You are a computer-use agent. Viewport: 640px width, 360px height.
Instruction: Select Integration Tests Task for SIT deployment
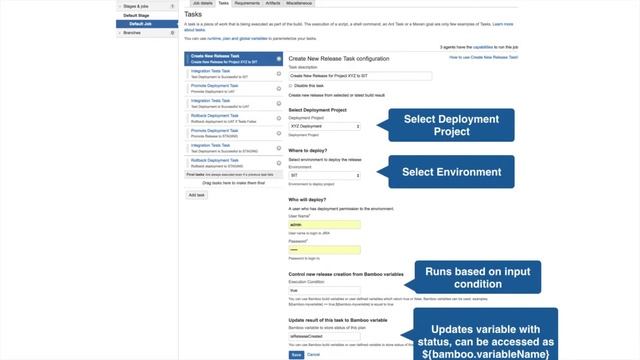pyautogui.click(x=233, y=74)
